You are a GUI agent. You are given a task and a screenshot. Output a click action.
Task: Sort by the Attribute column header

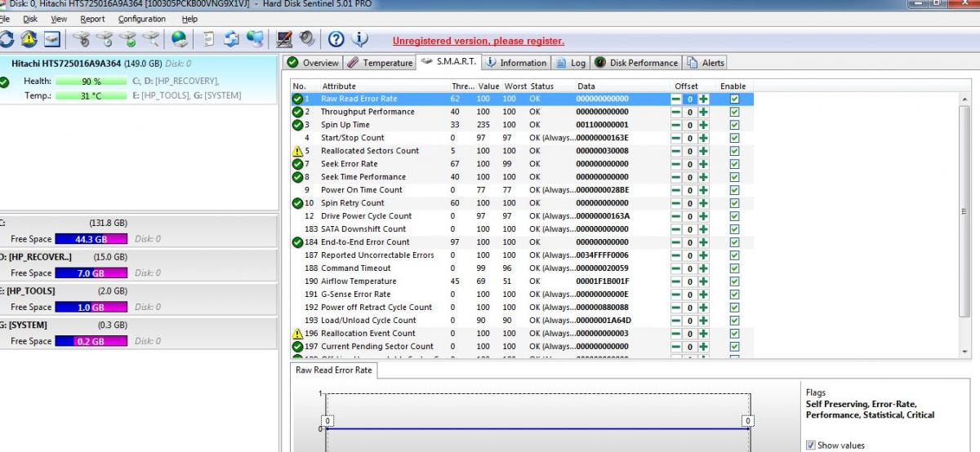click(x=339, y=86)
